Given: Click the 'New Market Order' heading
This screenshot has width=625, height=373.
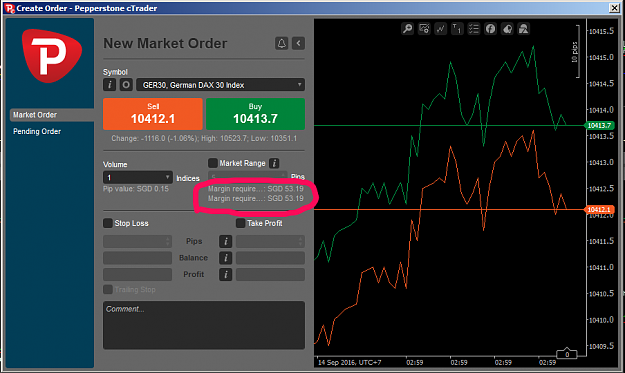Looking at the screenshot, I should (165, 43).
